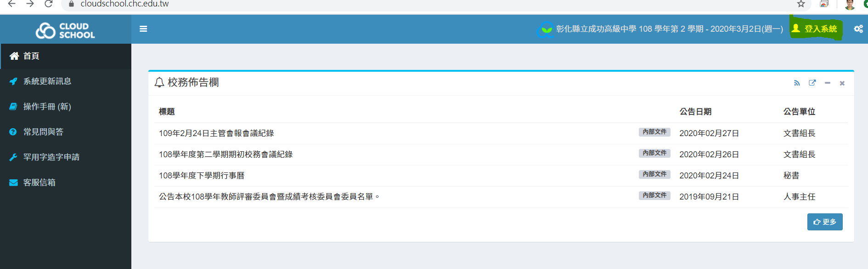The width and height of the screenshot is (868, 269).
Task: Collapse the 校務佈告欄 panel with minus icon
Action: 827,83
